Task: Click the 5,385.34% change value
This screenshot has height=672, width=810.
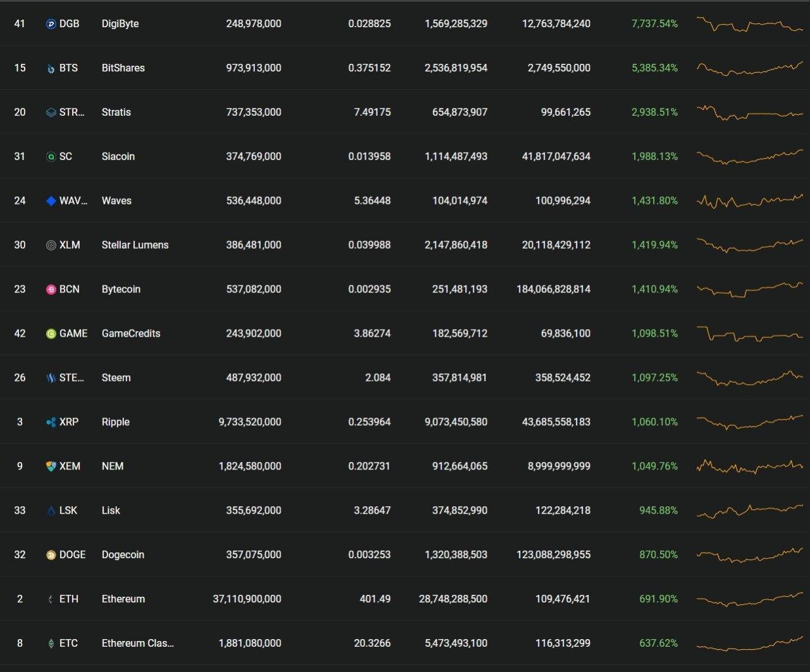Action: [654, 68]
